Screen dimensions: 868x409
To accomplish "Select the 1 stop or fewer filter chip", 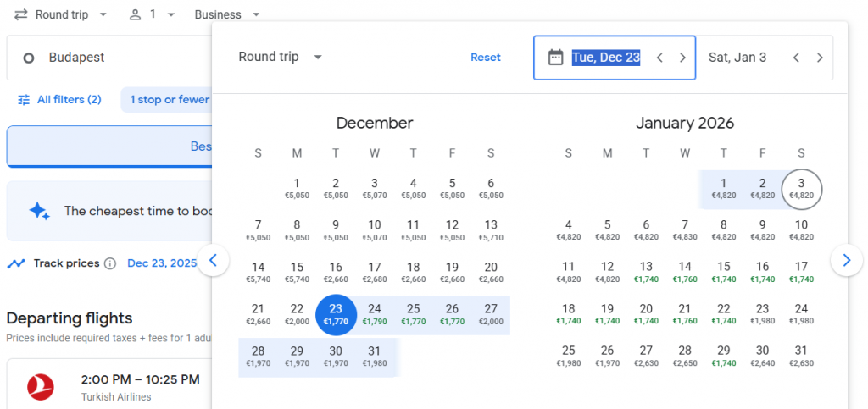I will [169, 100].
